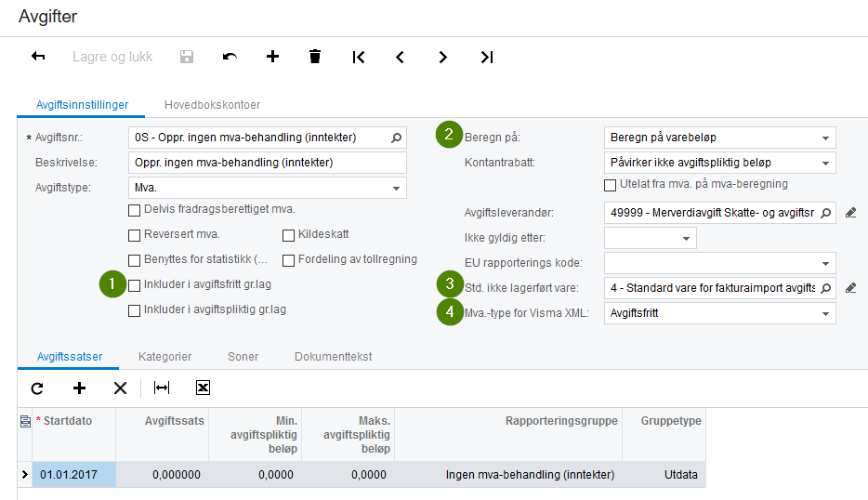Undo changes with the undo arrow
The height and width of the screenshot is (500, 868).
(x=230, y=57)
